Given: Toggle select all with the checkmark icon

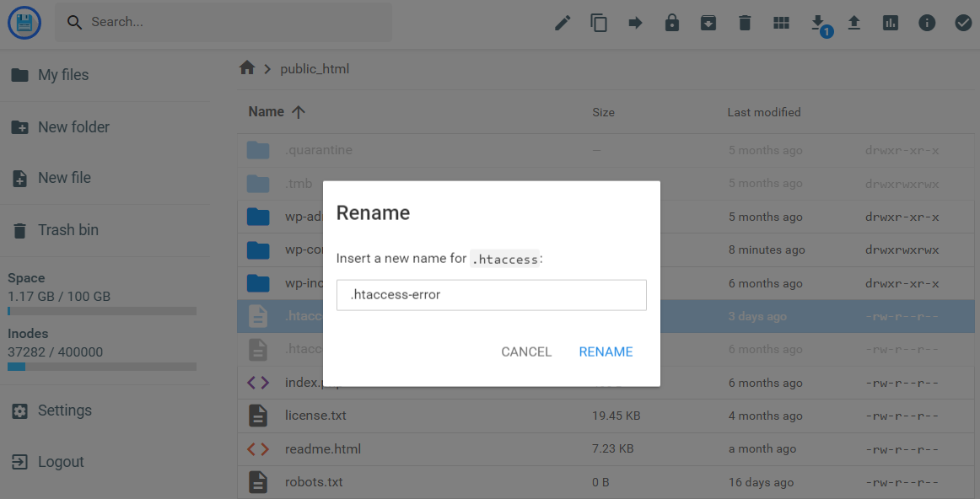Looking at the screenshot, I should click(x=963, y=23).
